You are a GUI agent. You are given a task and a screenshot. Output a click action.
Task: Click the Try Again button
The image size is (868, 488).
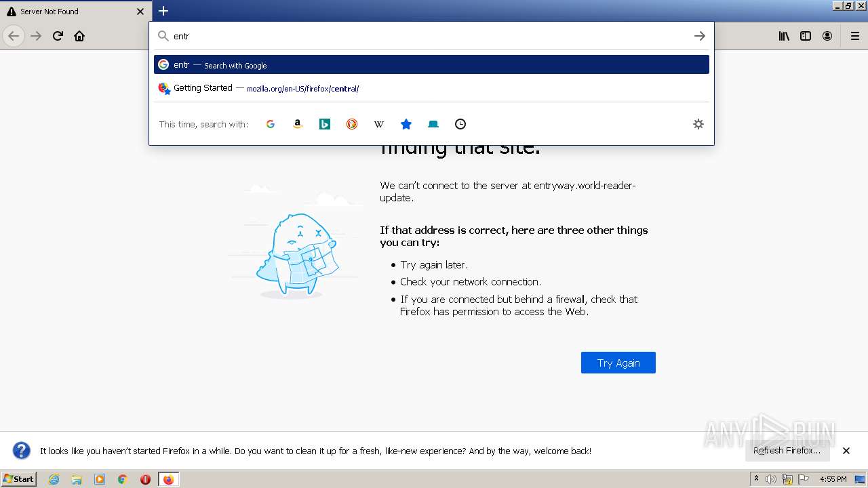(x=618, y=363)
